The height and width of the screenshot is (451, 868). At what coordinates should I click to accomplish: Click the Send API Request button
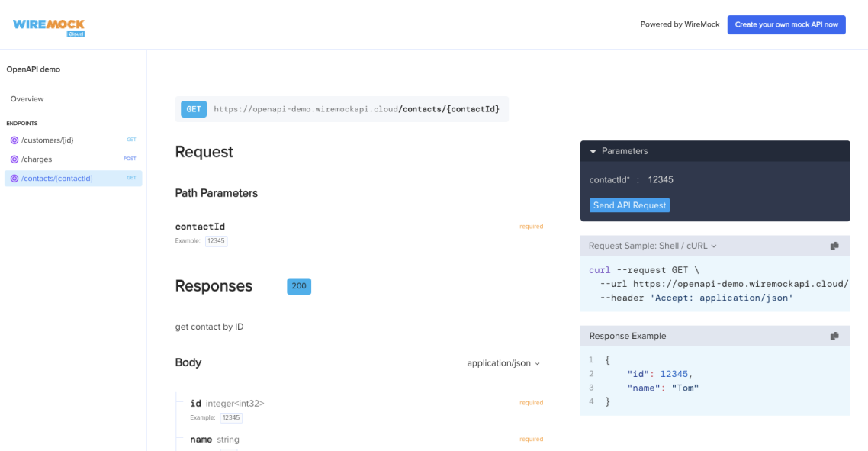(x=629, y=205)
